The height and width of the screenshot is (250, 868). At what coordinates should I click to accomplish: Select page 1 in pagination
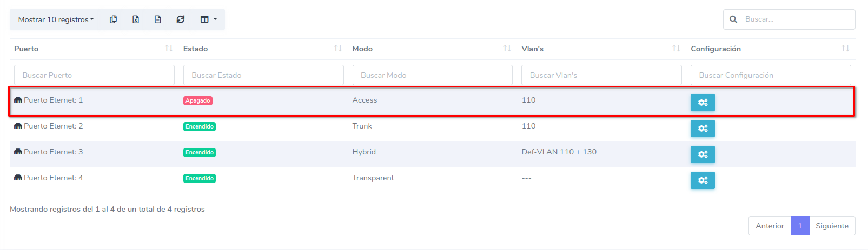tap(800, 226)
